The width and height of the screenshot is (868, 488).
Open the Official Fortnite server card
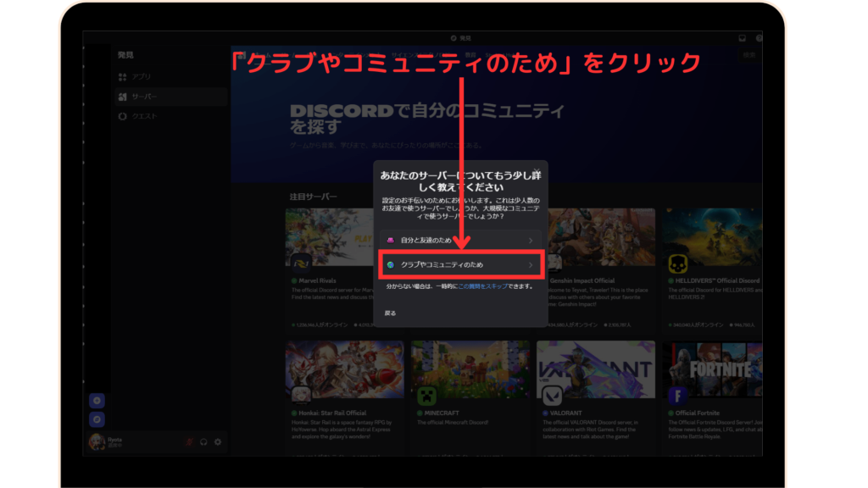tap(713, 398)
